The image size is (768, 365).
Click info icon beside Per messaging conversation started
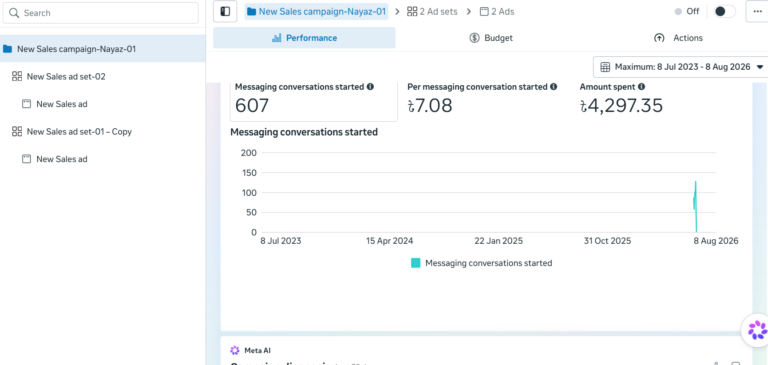tap(553, 87)
